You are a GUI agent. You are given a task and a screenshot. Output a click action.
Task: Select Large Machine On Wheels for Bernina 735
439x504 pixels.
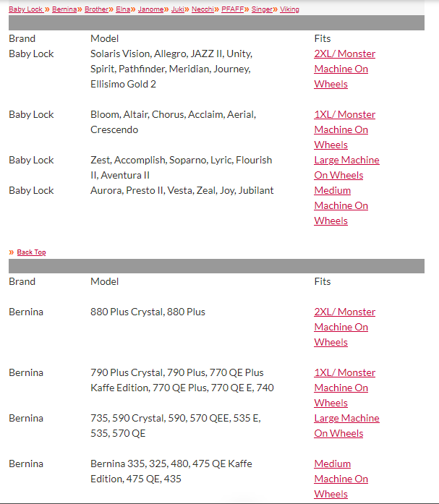pos(346,418)
